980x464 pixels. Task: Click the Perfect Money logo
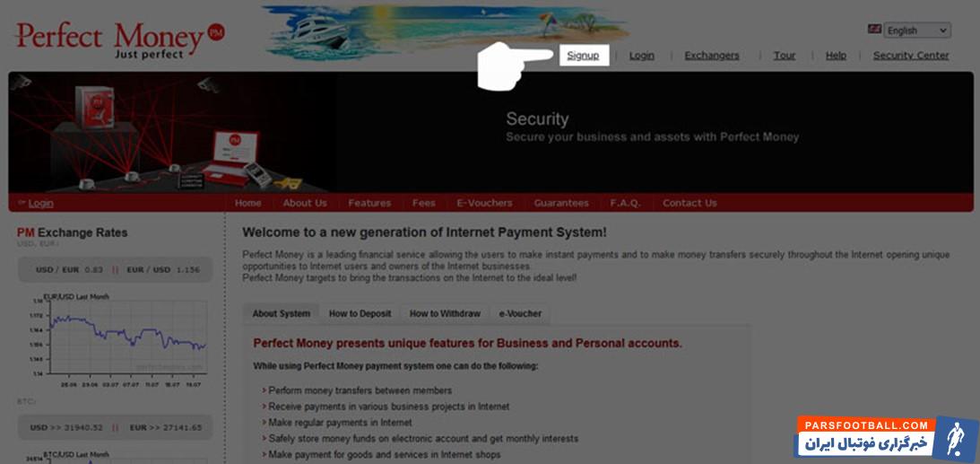tap(120, 40)
